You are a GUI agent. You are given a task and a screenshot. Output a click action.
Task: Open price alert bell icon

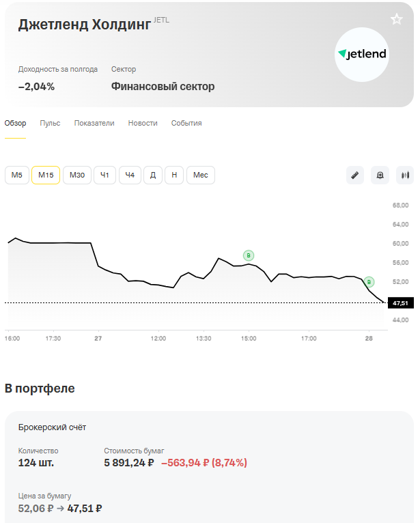(380, 175)
